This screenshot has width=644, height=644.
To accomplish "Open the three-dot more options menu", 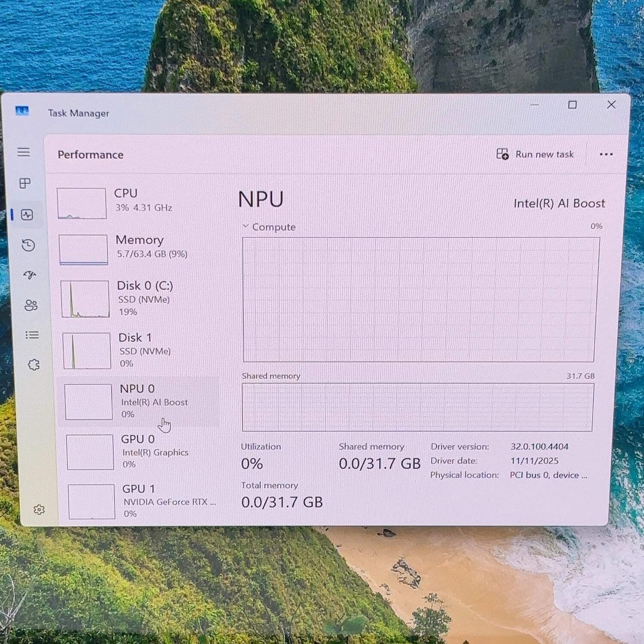I will pos(606,155).
